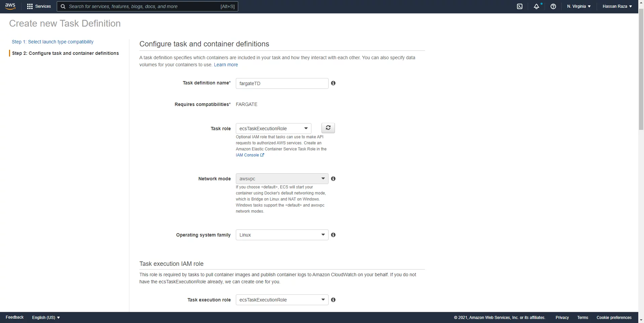Open the English (US) language selector
The image size is (644, 323).
[46, 318]
